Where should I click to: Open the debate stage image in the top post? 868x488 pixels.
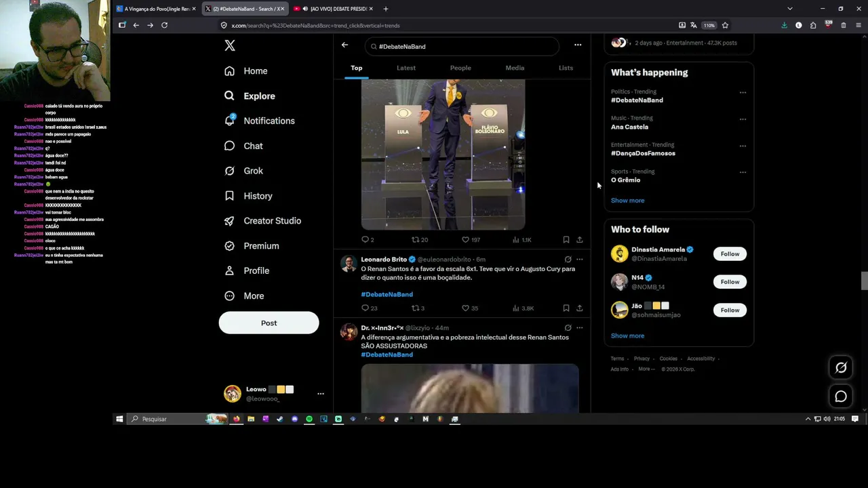(x=443, y=155)
